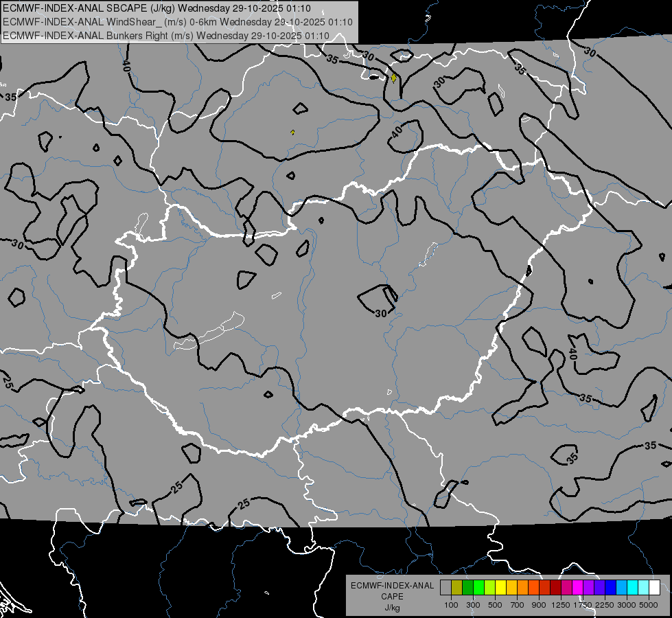Pick the white CAPE legend swatch
Image resolution: width=672 pixels, height=618 pixels.
pyautogui.click(x=655, y=588)
